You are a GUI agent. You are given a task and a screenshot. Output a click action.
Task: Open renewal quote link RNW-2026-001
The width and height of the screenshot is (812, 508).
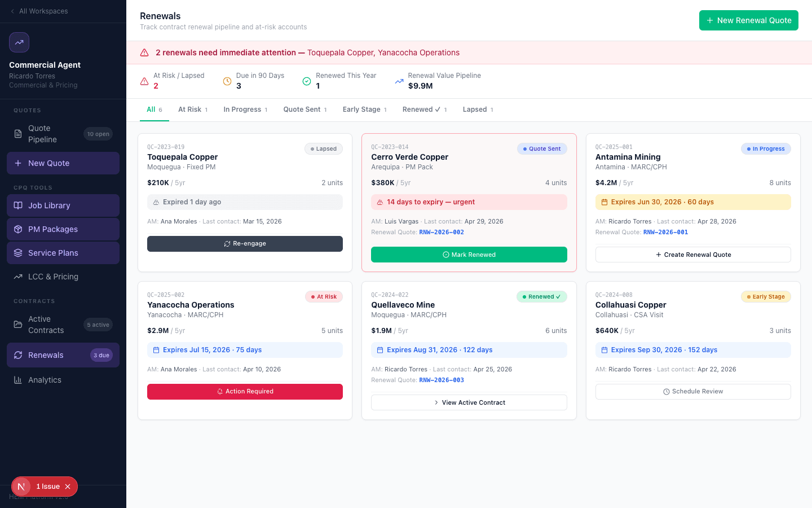(665, 232)
